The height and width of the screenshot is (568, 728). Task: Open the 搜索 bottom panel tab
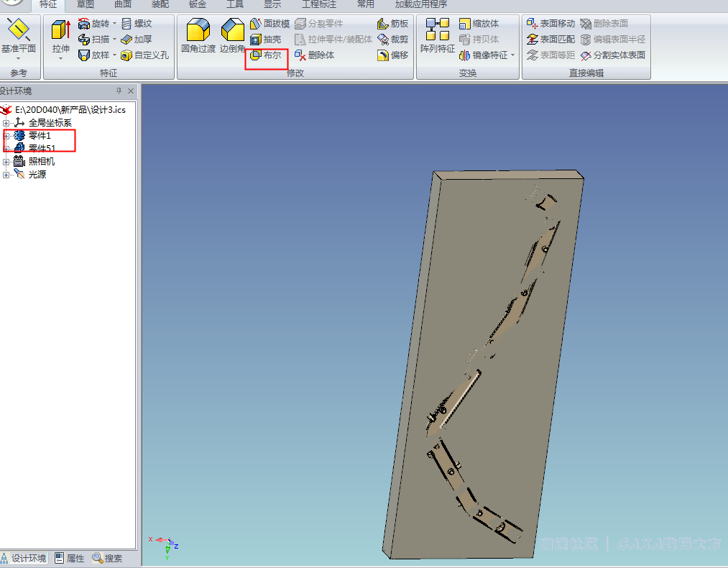click(x=107, y=558)
